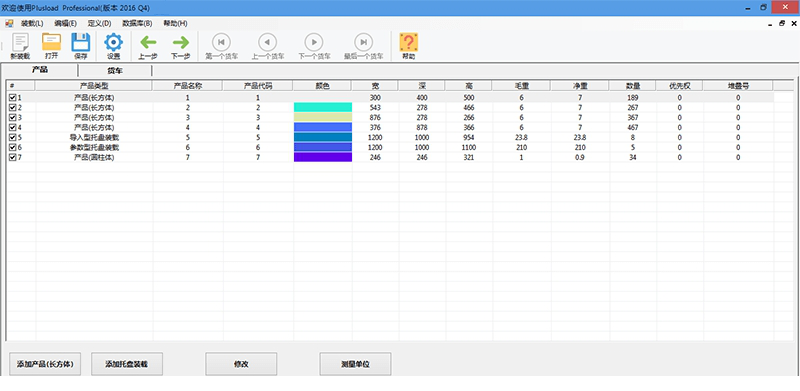Click the cyan color swatch in row 2
The width and height of the screenshot is (800, 391).
(x=323, y=107)
